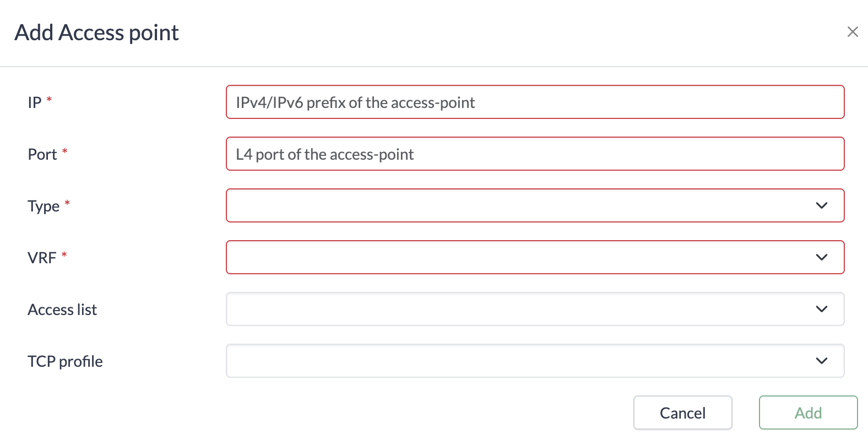The image size is (868, 445).
Task: Focus the IP prefix input field
Action: (534, 102)
